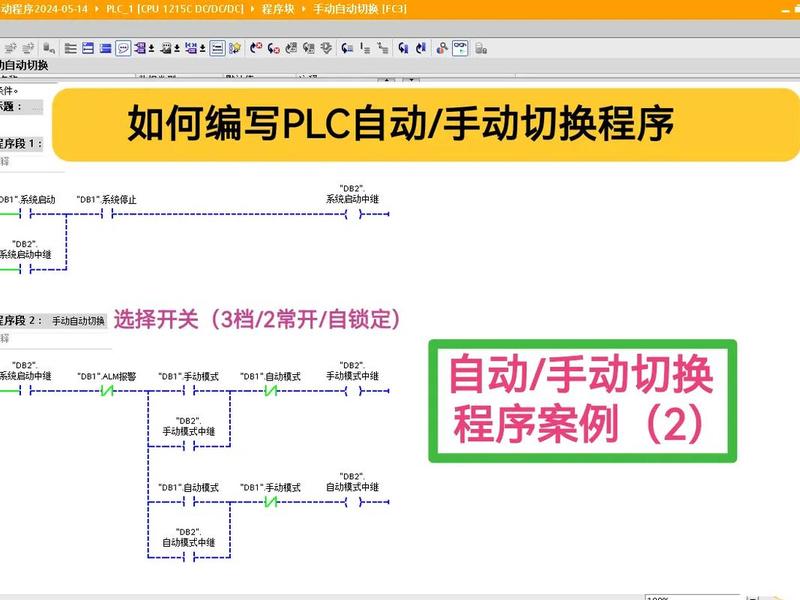
Task: Toggle free-form comments speech bubble icon
Action: (x=123, y=48)
